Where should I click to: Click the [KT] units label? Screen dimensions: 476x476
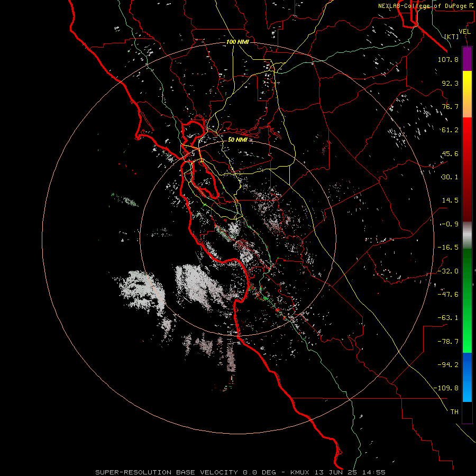pyautogui.click(x=452, y=36)
